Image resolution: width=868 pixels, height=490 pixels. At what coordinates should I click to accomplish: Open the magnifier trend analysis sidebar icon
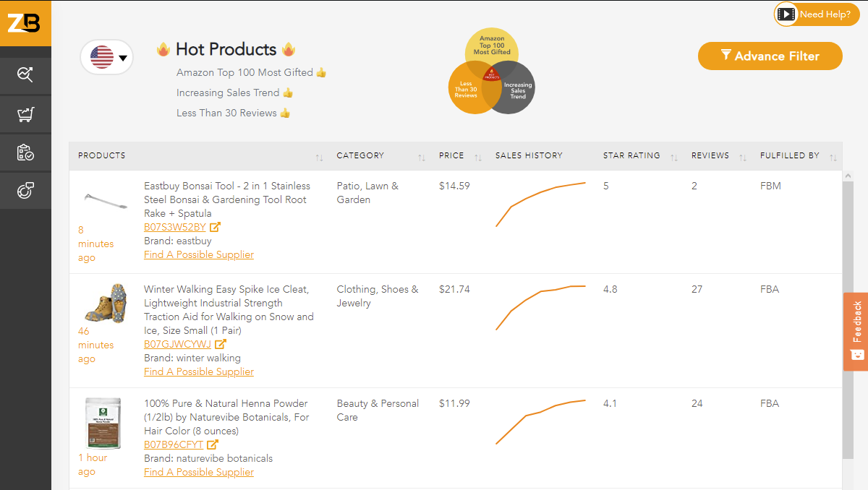click(x=25, y=74)
